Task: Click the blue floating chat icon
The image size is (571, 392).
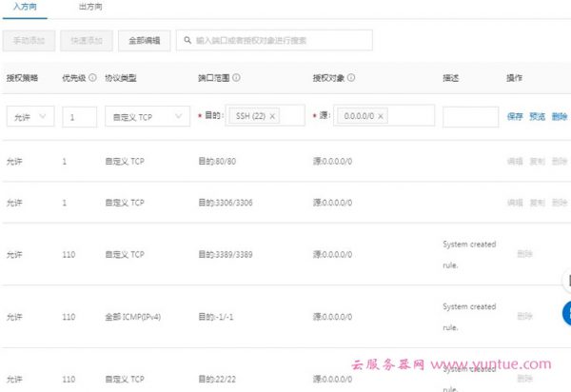Action: (x=567, y=312)
